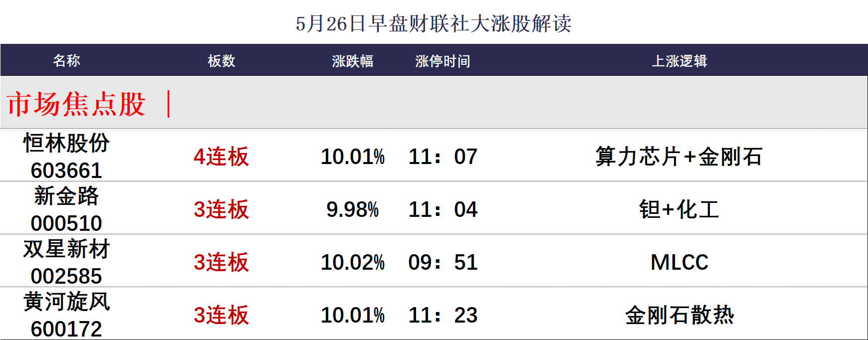Click the 涨停时间 column header
Screen dimensions: 868x340
(442, 61)
